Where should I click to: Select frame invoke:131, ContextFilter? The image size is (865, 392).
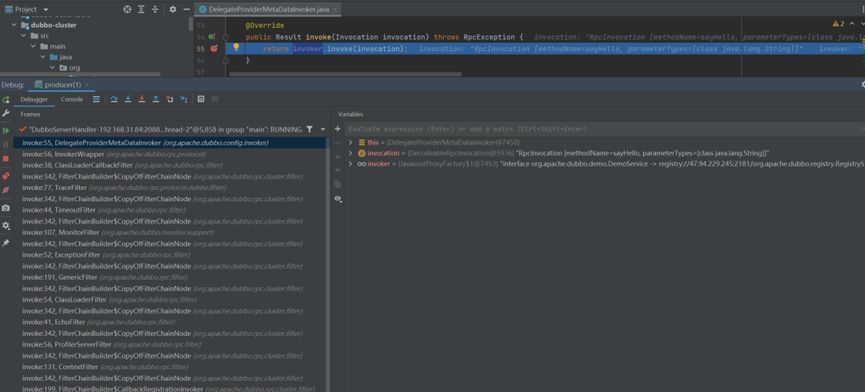[169, 367]
